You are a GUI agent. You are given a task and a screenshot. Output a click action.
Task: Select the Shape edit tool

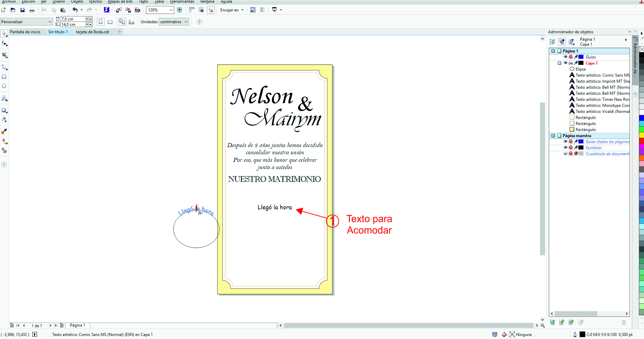click(x=4, y=43)
